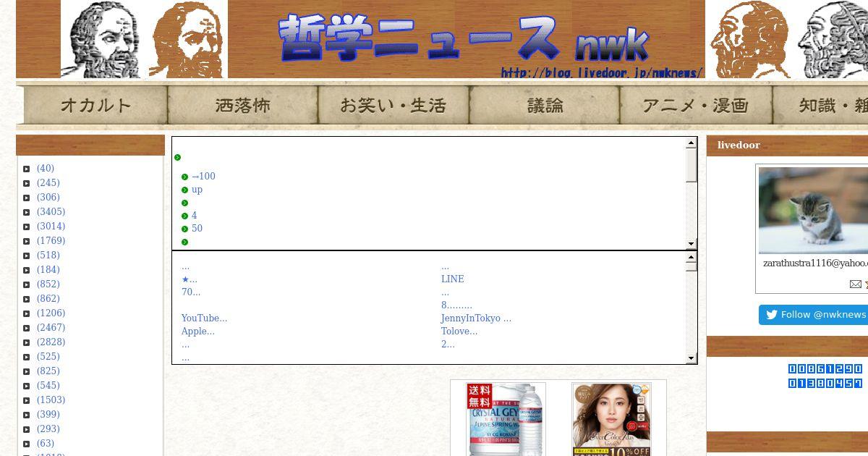Image resolution: width=868 pixels, height=456 pixels.
Task: Open category link with count (2467)
Action: (51, 328)
